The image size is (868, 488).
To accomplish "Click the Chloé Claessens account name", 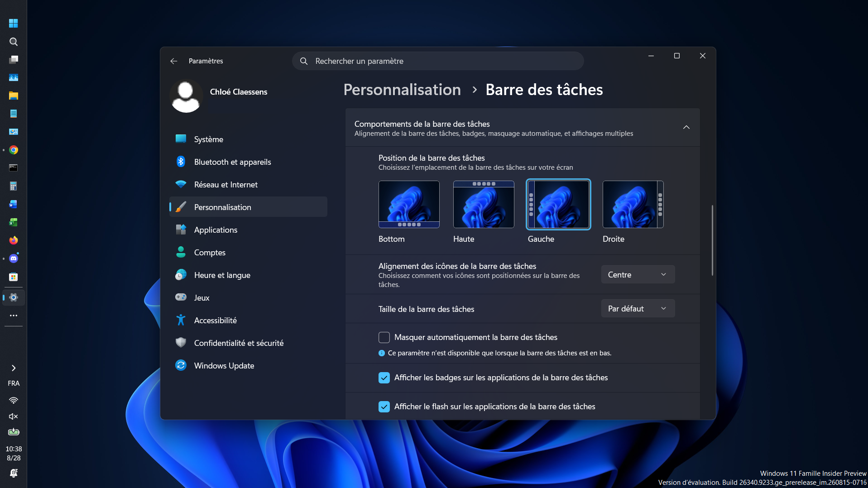I will point(239,92).
